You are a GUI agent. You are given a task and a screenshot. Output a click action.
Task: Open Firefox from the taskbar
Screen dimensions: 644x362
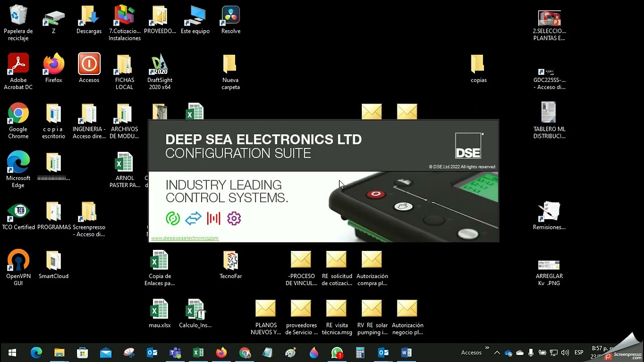point(221,352)
